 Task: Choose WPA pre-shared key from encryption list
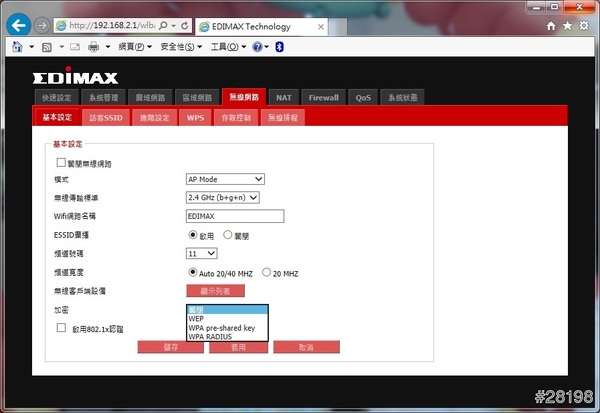(x=222, y=328)
